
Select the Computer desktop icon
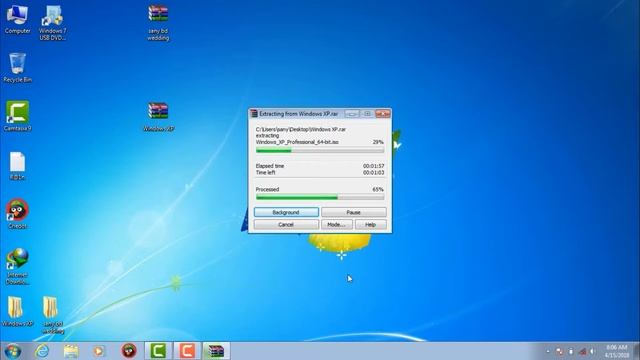(17, 19)
